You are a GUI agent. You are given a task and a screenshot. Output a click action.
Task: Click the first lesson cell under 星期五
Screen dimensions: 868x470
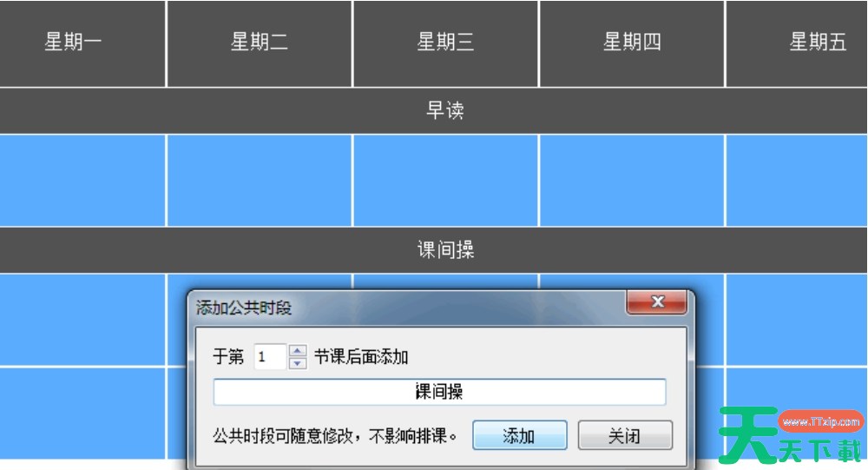click(797, 181)
